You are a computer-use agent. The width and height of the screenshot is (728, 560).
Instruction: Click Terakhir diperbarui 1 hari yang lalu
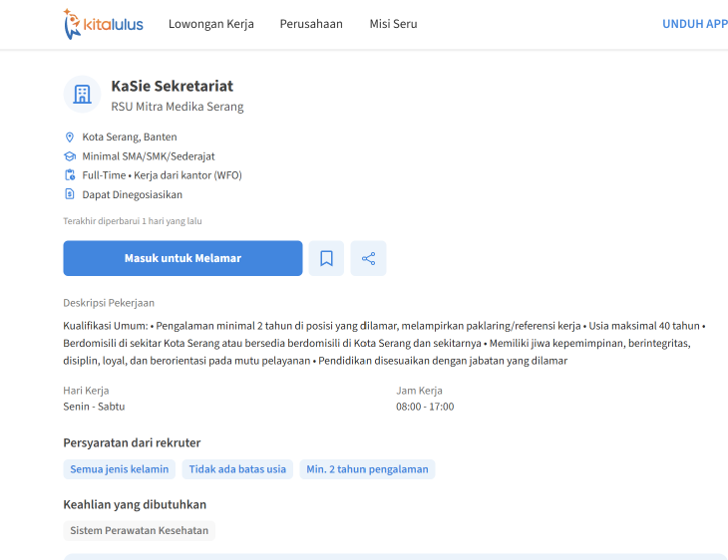click(x=133, y=221)
